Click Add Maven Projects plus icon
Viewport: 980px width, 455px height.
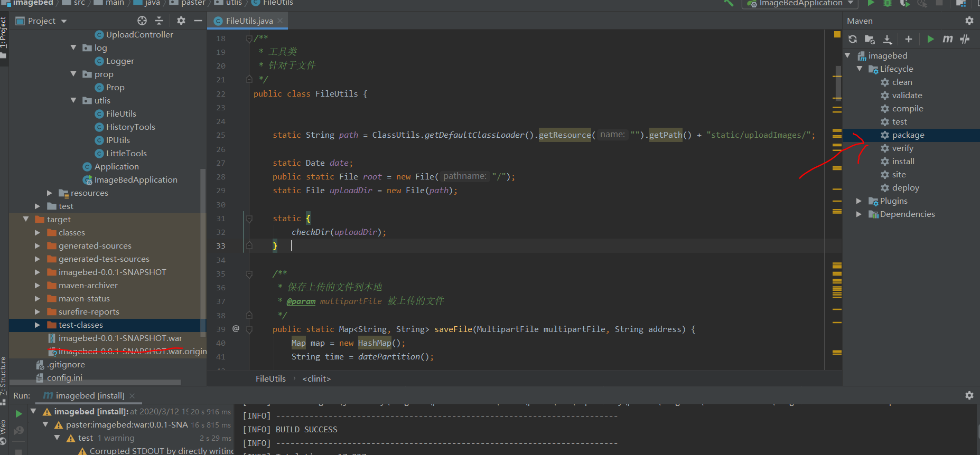(909, 39)
